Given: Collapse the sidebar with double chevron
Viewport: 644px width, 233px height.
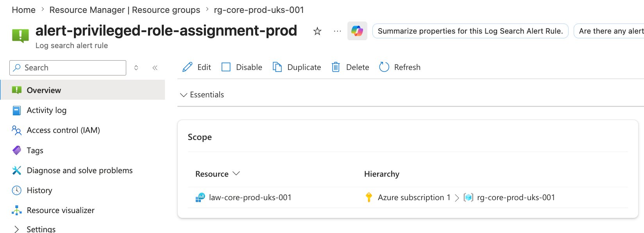Looking at the screenshot, I should [155, 68].
